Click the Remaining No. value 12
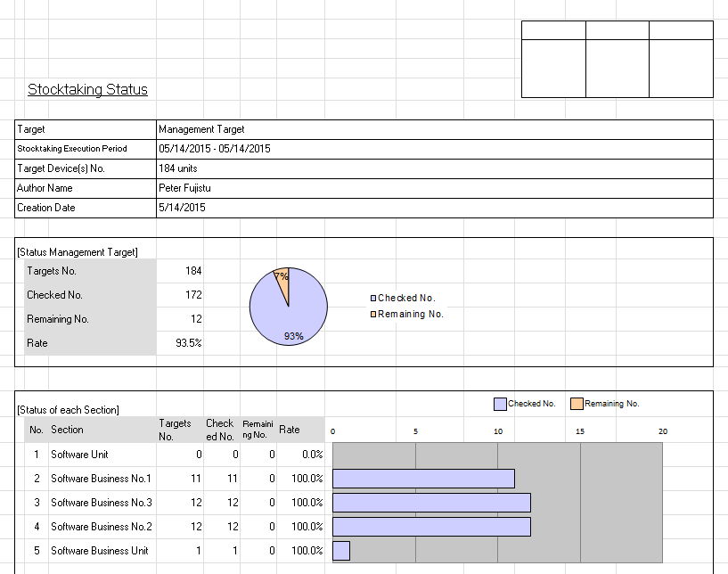 click(x=196, y=319)
